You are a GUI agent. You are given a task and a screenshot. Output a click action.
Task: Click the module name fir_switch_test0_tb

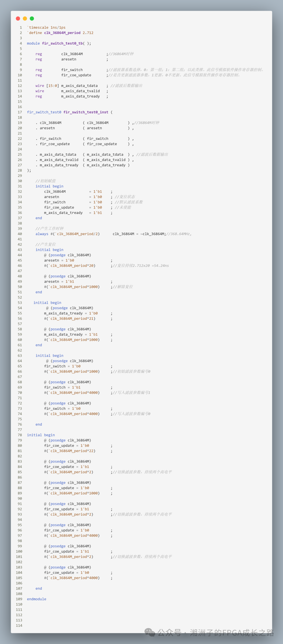[62, 43]
